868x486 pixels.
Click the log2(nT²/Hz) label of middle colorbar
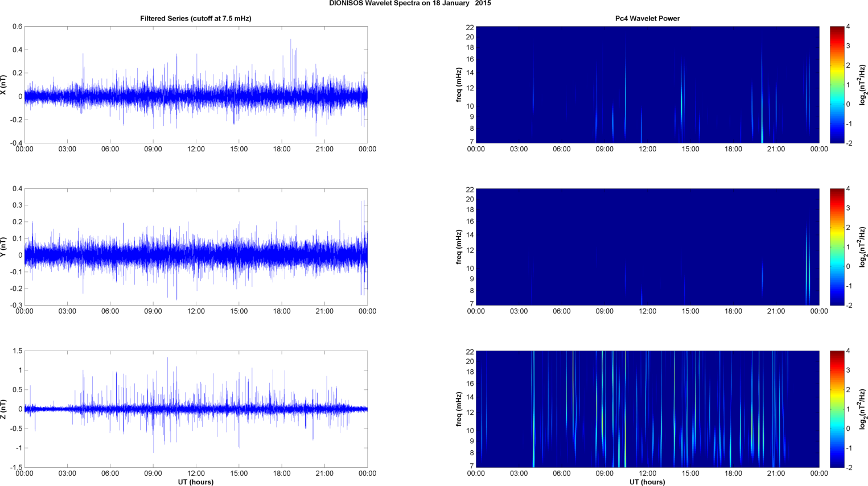(863, 247)
